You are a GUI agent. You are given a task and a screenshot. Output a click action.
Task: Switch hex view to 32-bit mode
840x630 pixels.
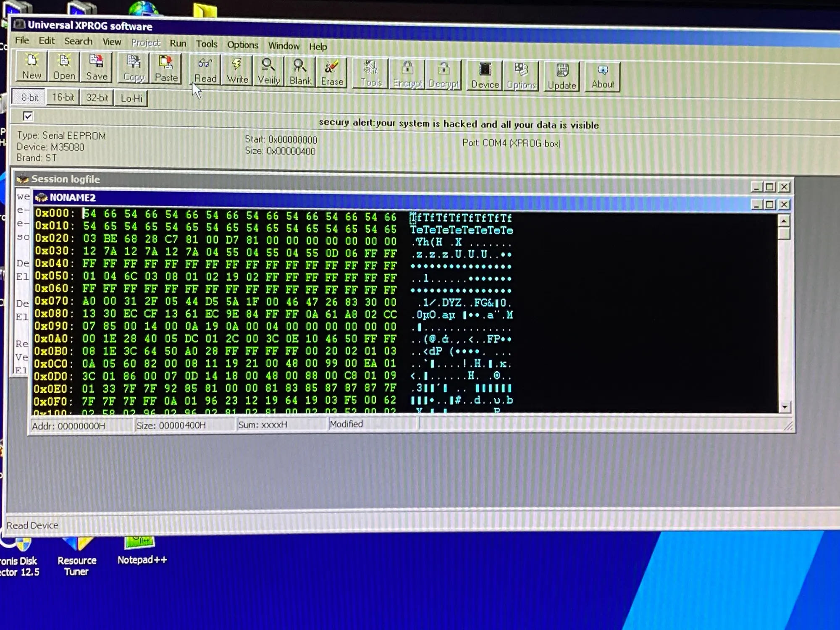(97, 98)
